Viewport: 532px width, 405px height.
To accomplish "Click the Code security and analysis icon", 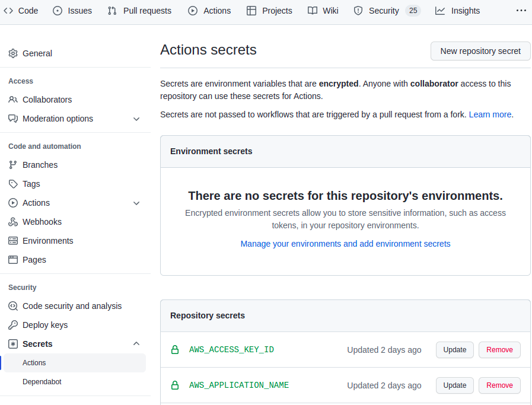I will tap(13, 306).
